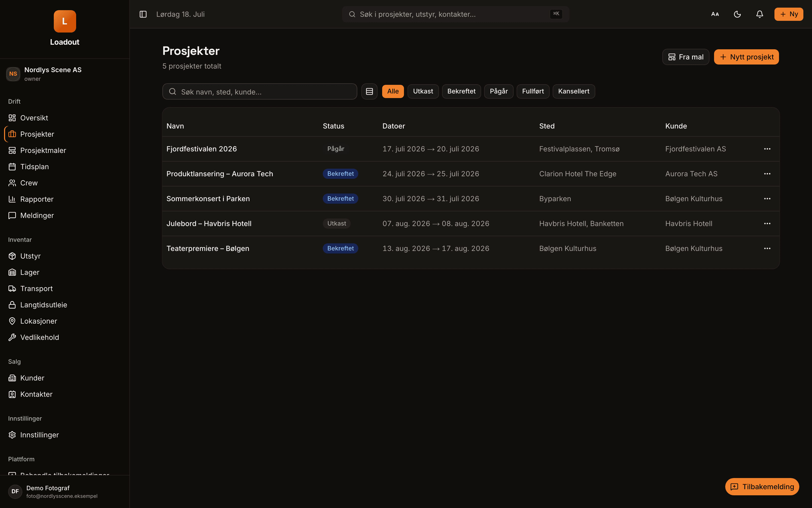This screenshot has height=508, width=812.
Task: Open more options for Produktlansering row
Action: (x=767, y=174)
